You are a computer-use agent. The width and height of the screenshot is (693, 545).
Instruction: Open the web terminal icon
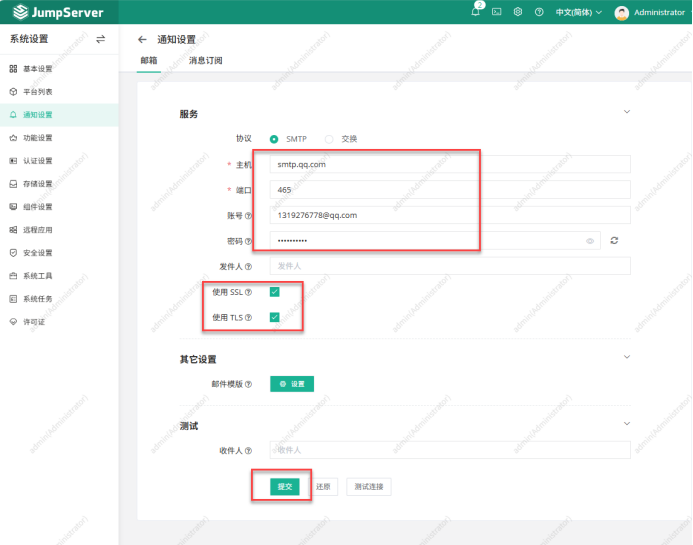click(497, 12)
